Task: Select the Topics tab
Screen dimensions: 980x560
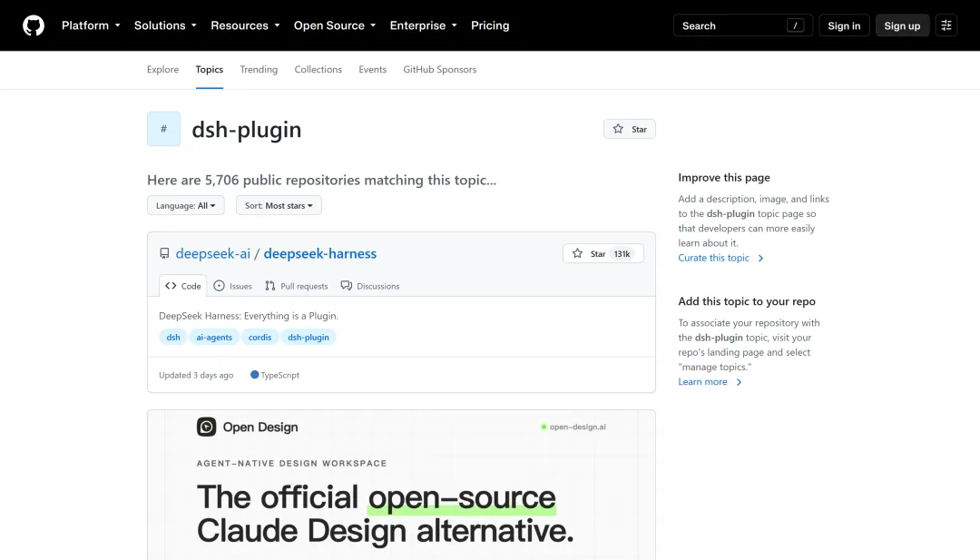Action: (x=210, y=69)
